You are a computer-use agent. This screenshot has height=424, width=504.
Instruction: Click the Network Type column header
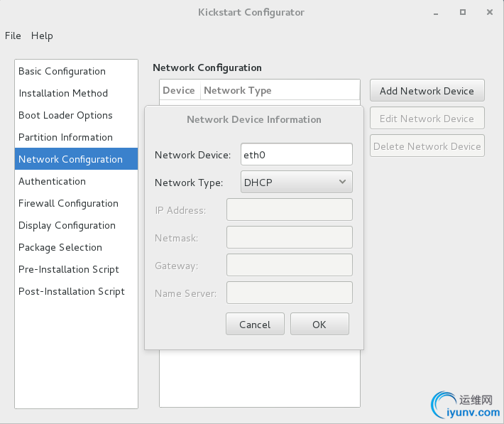(238, 90)
